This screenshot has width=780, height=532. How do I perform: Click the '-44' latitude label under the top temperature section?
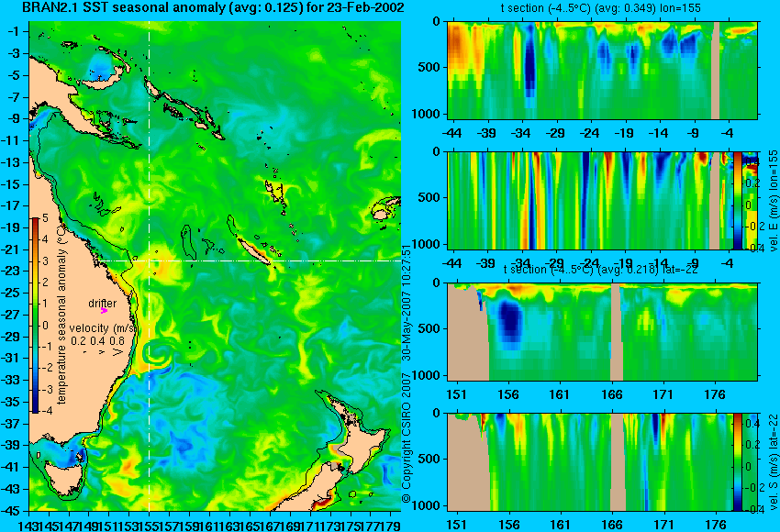click(x=451, y=133)
